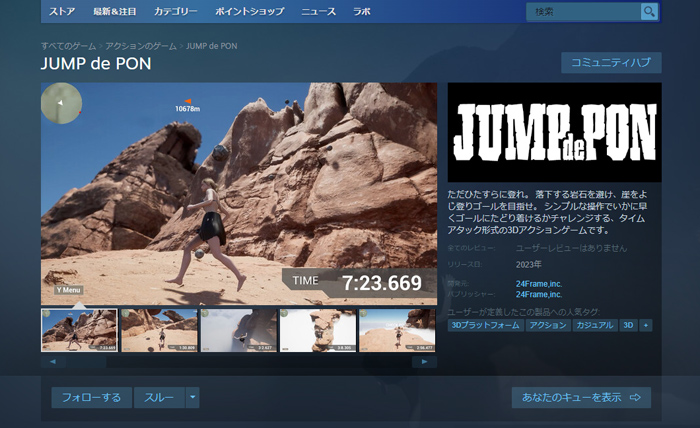This screenshot has width=700, height=428.
Task: Select the fourth thumbnail with rock pillar
Action: point(318,330)
